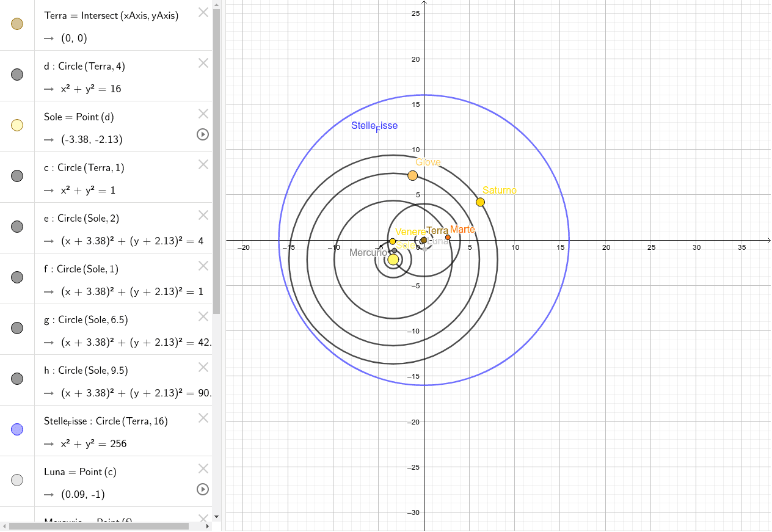Click definition 'g : Circle (Sole, 6.5)'

[x=86, y=320]
